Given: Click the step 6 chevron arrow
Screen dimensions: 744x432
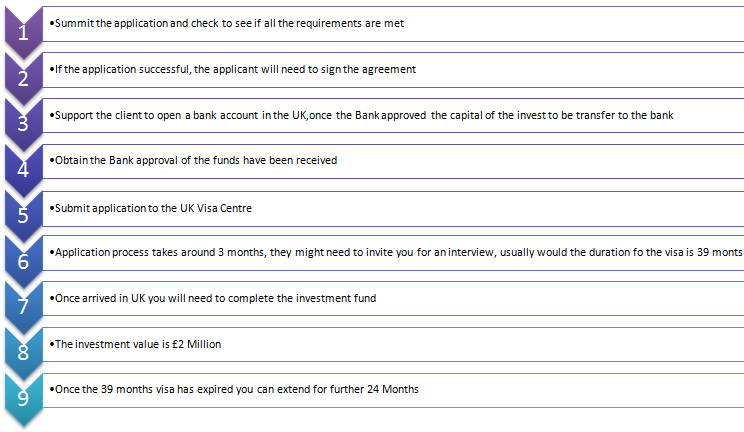Looking at the screenshot, I should (x=23, y=262).
